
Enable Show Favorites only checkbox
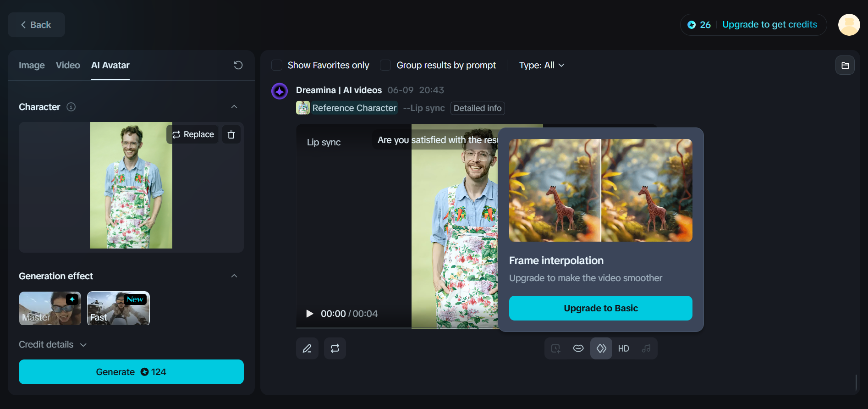(x=277, y=65)
